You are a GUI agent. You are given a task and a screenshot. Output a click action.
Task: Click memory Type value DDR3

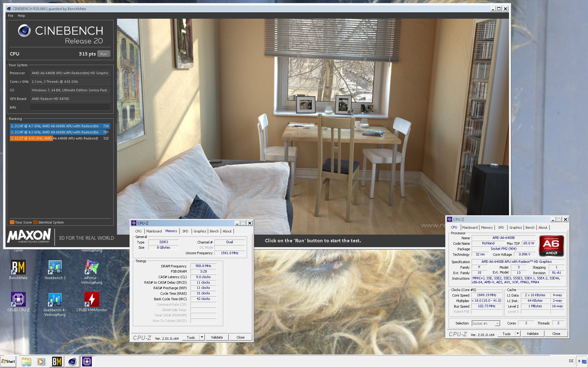164,242
